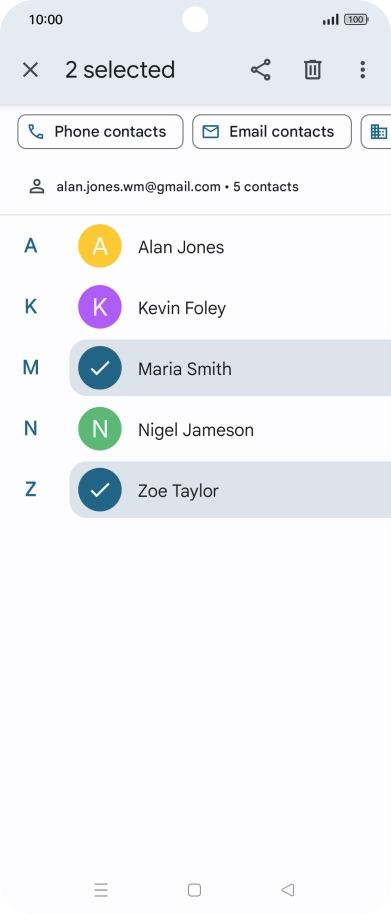This screenshot has height=914, width=391.
Task: Tap the Android home navigation button
Action: click(x=195, y=890)
